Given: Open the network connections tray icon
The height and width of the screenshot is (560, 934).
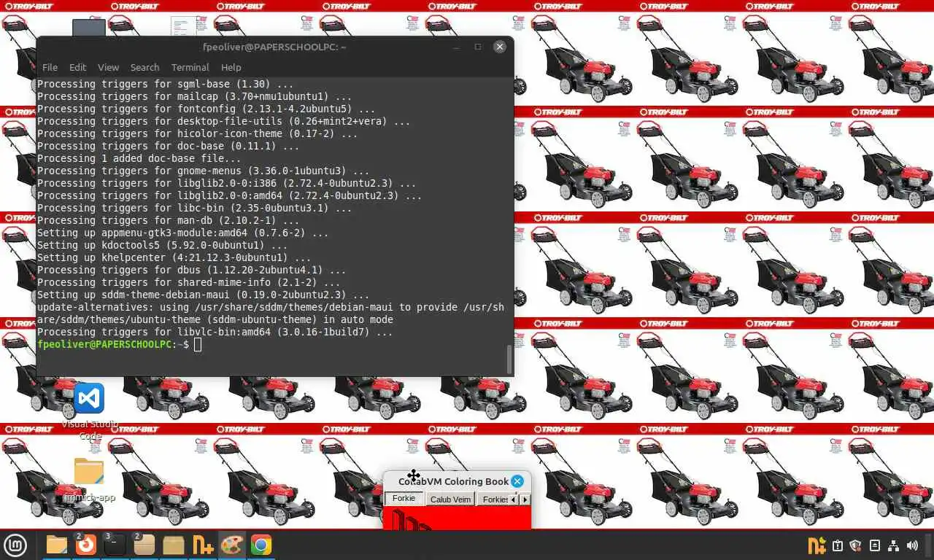Looking at the screenshot, I should click(894, 545).
